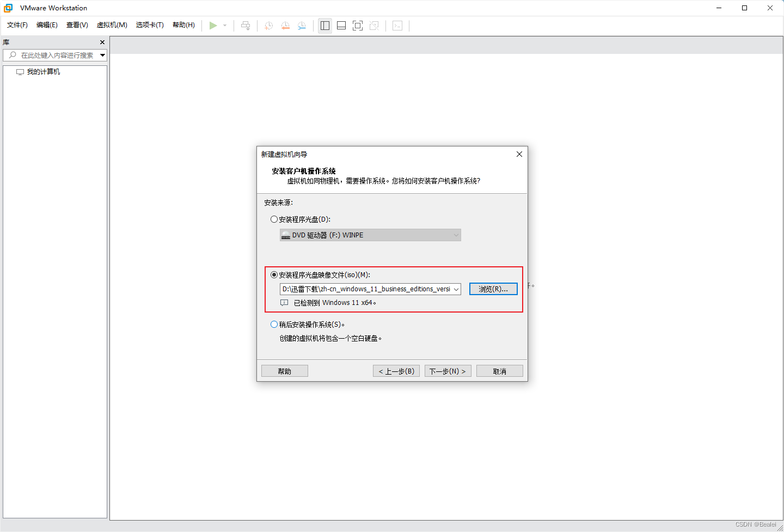This screenshot has height=532, width=784.
Task: Open the 选项卡(T) menu
Action: tap(150, 25)
